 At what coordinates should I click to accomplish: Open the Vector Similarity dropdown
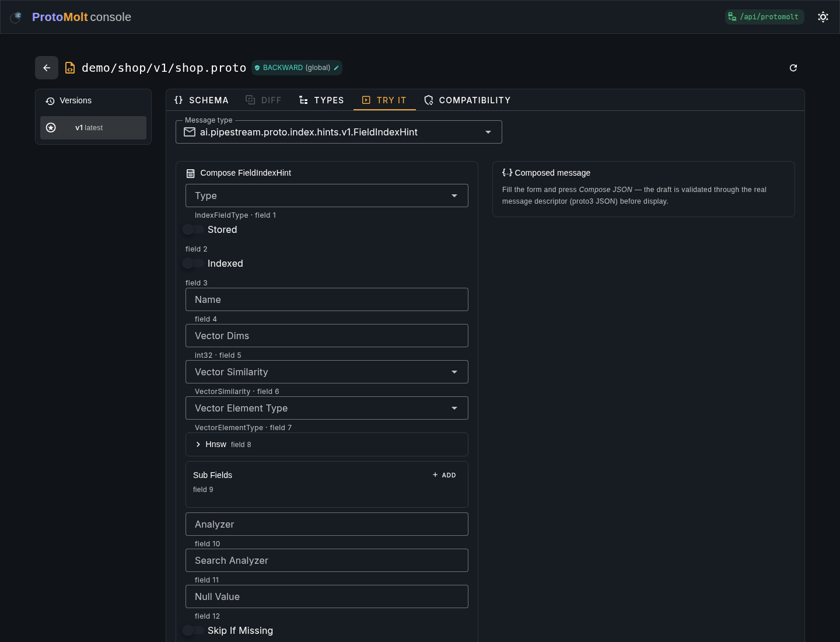327,372
